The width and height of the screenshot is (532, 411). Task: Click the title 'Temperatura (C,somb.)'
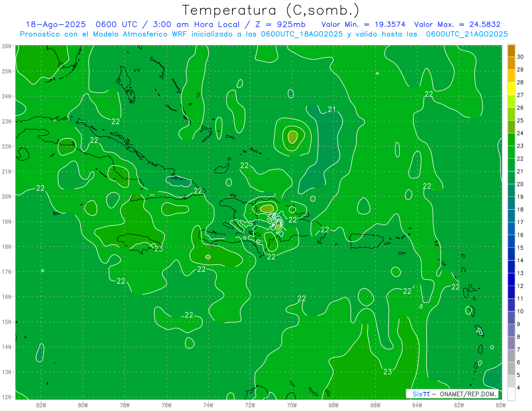271,10
